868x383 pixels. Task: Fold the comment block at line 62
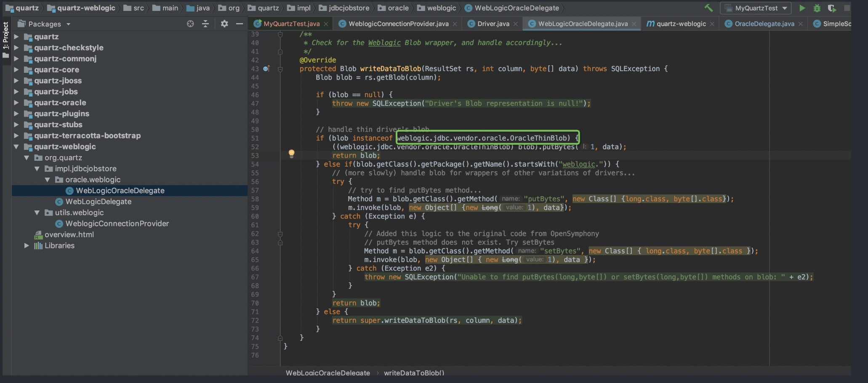click(280, 234)
